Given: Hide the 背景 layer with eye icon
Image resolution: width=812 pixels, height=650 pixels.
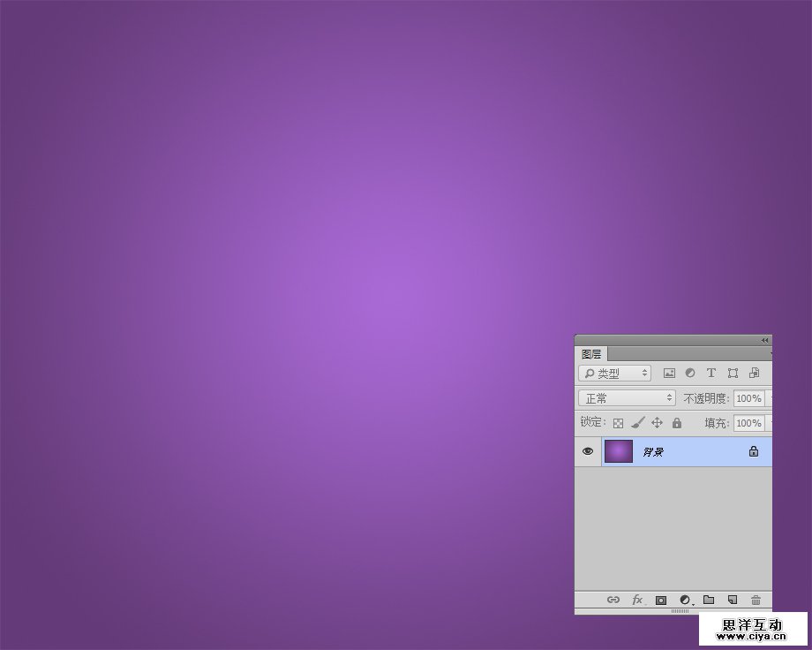Looking at the screenshot, I should (587, 451).
